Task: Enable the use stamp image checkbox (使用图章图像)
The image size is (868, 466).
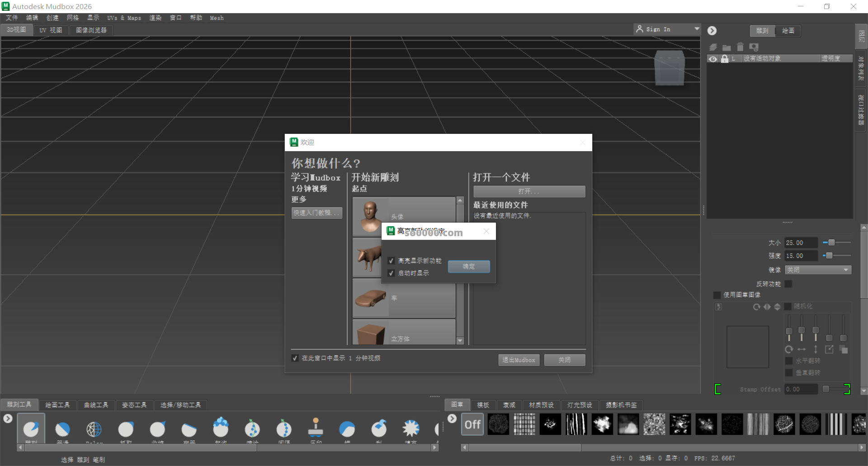Action: [x=717, y=295]
